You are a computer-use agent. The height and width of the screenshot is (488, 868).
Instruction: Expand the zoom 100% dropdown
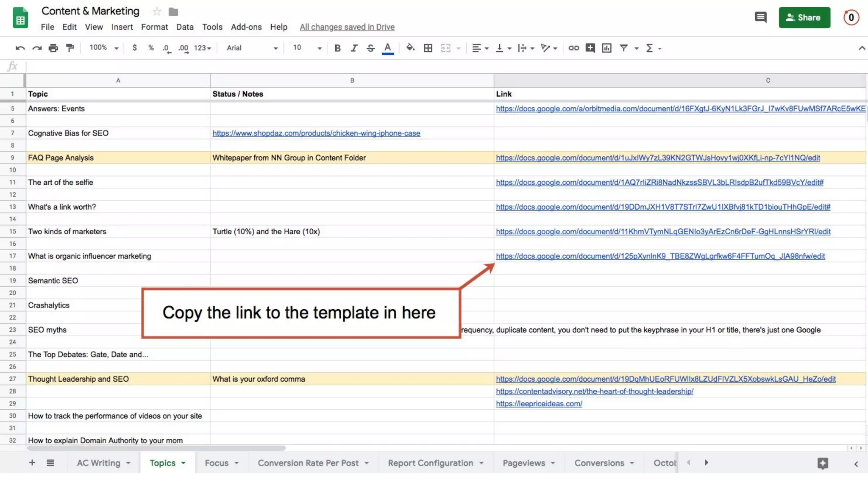pos(104,48)
